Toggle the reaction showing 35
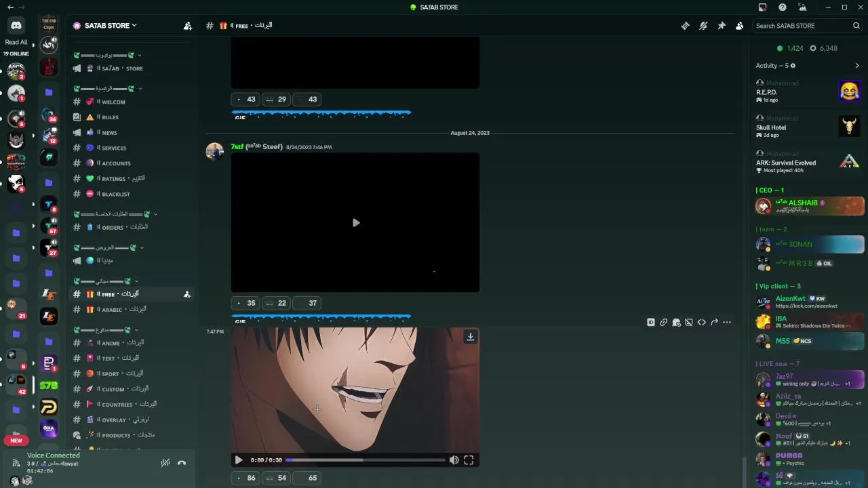 tap(245, 303)
